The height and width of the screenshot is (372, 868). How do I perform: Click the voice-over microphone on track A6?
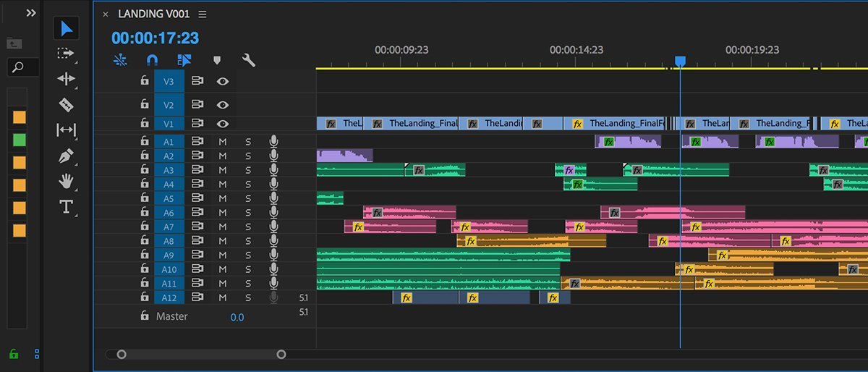coord(273,213)
